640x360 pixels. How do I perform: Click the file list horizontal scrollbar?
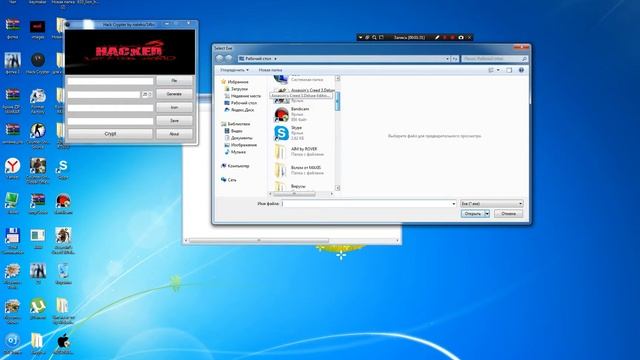coord(294,194)
